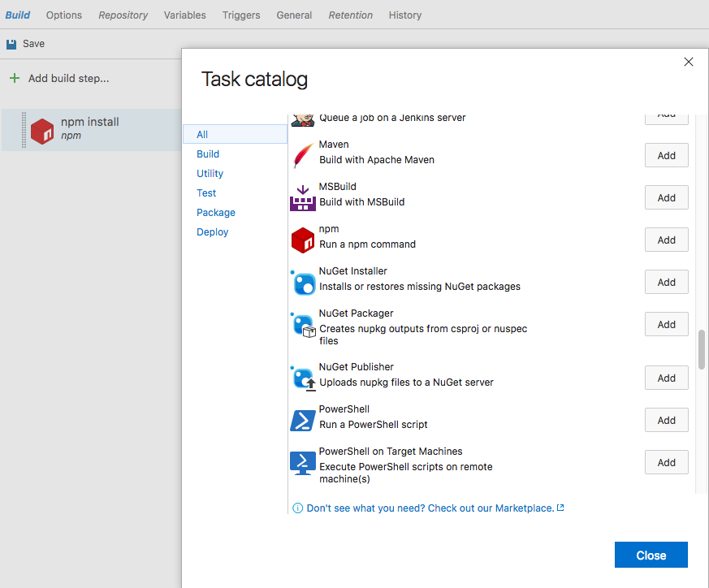Click 'Installs or restores missing NuGet packages'
709x588 pixels.
pyautogui.click(x=420, y=287)
